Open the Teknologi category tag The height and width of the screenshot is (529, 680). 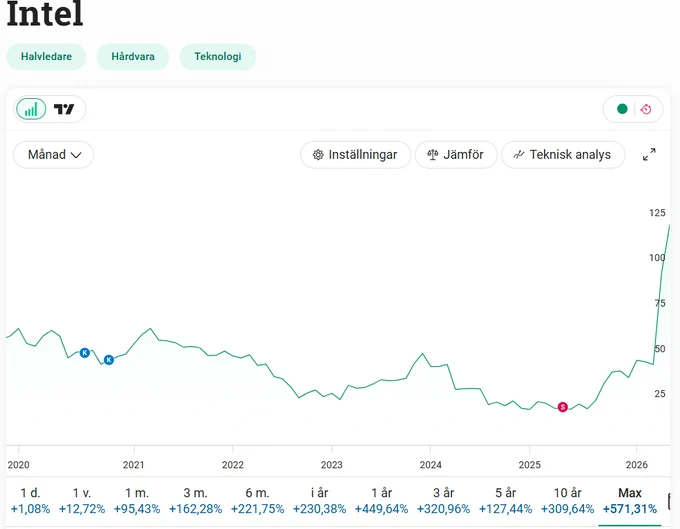(x=218, y=56)
